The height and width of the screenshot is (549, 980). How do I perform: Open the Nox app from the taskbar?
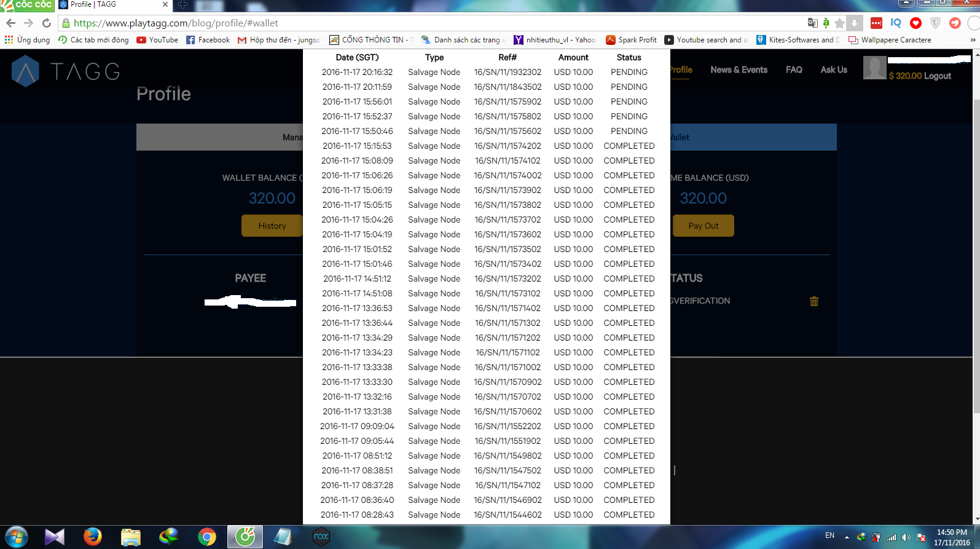pos(321,537)
